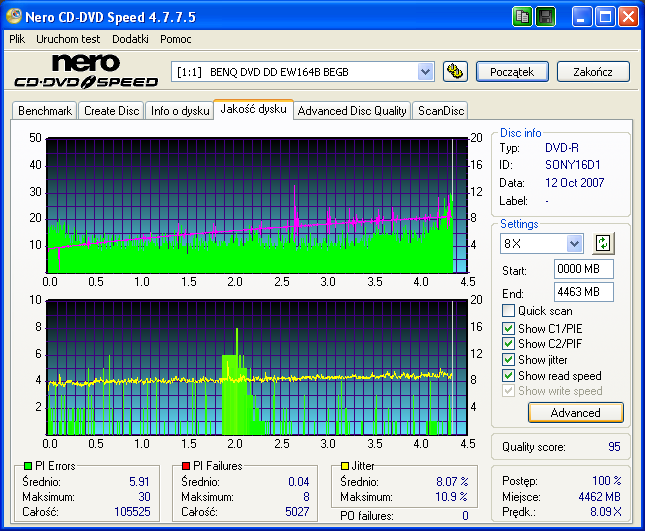
Task: Click the speed value 8.09X
Action: point(606,512)
